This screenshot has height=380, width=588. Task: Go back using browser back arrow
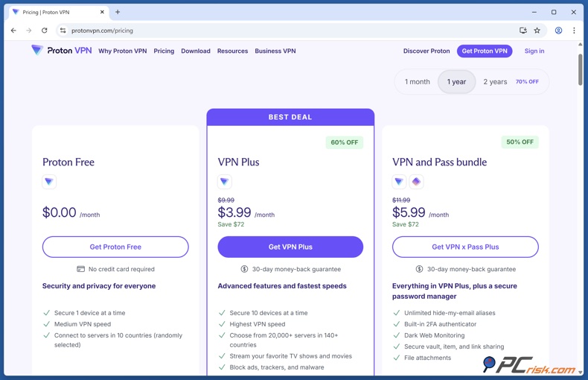click(13, 31)
